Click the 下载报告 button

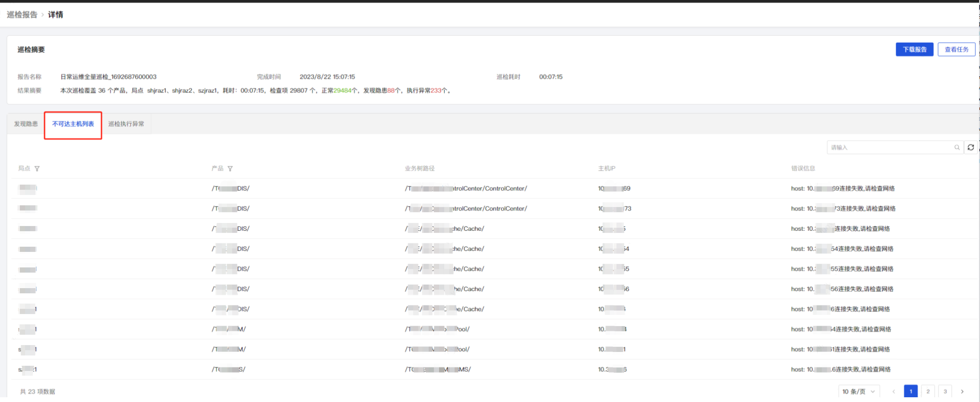(x=914, y=50)
